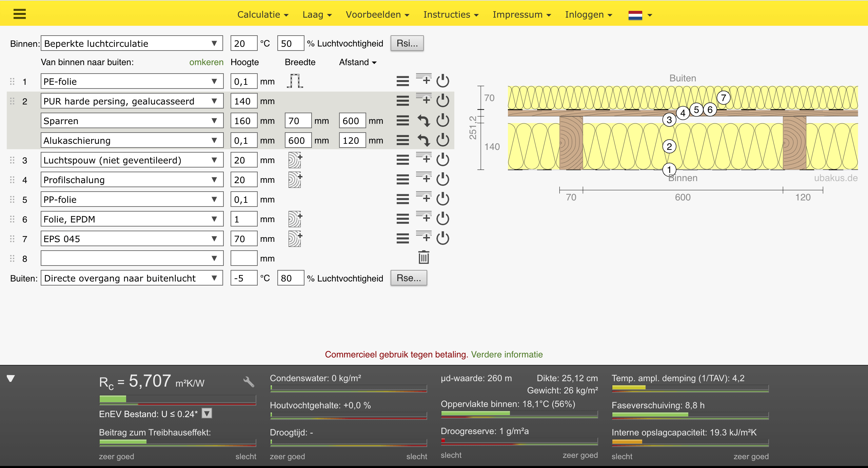Disable the PP-folie layer with power icon
868x468 pixels.
coord(442,199)
